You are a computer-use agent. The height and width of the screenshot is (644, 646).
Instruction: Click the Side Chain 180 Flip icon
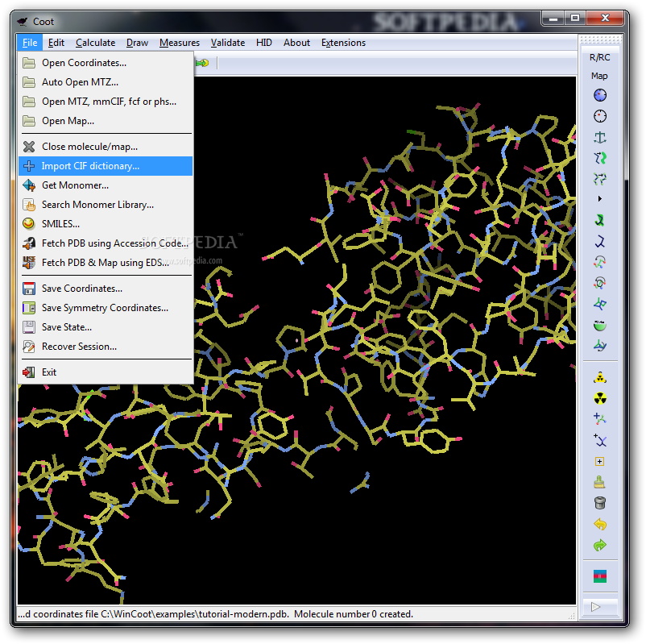(600, 325)
